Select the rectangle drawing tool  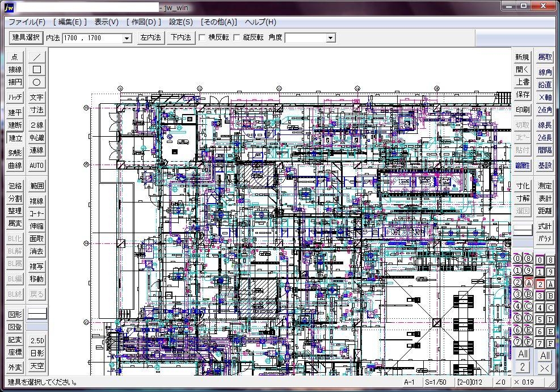coord(37,69)
